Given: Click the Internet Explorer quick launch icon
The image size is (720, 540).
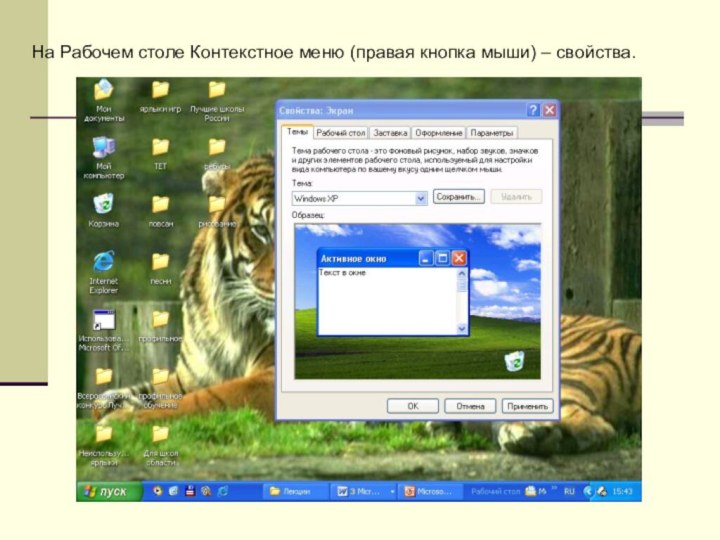Looking at the screenshot, I should [x=157, y=492].
